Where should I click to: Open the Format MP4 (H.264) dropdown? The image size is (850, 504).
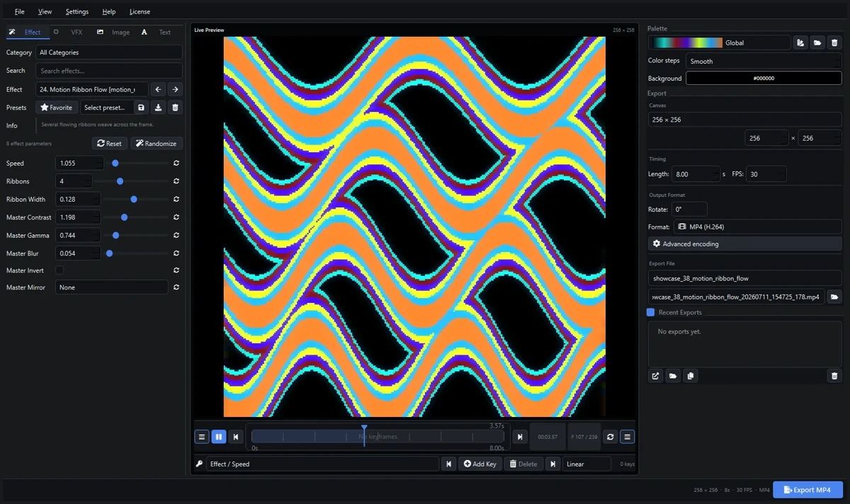coord(756,227)
